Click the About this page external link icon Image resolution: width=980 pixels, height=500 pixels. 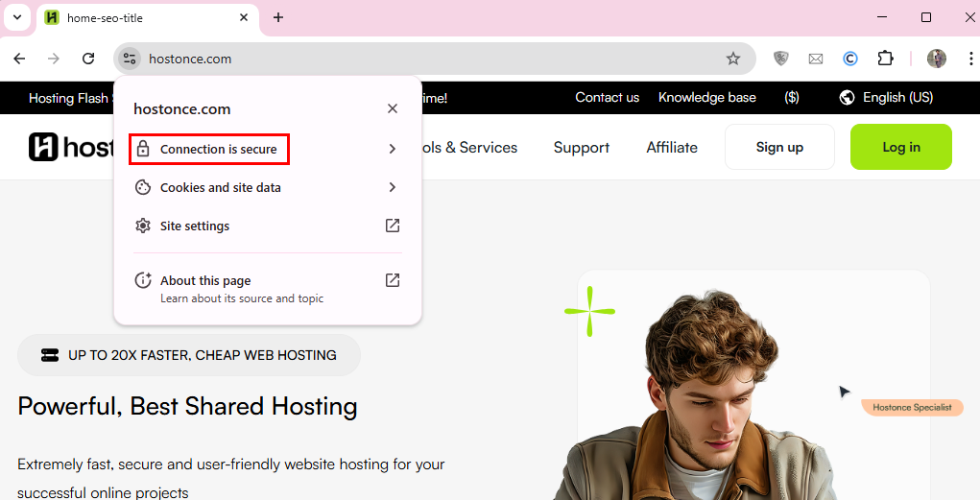tap(393, 280)
